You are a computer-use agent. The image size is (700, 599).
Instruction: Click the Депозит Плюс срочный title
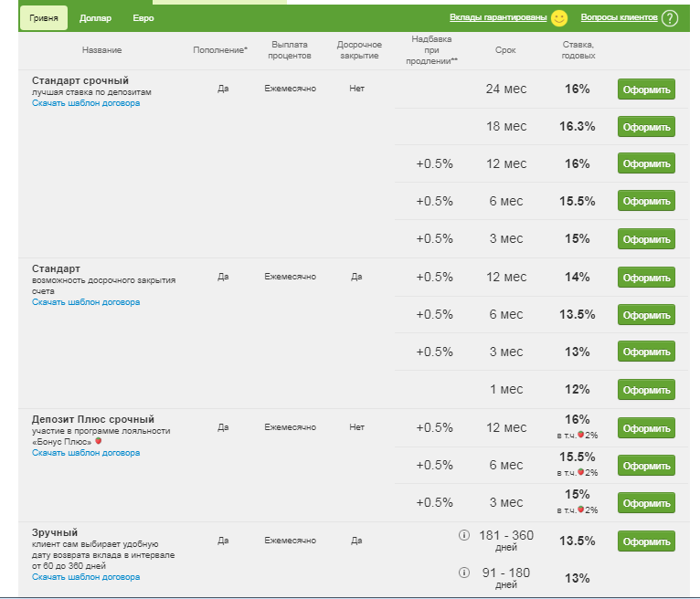pos(93,419)
